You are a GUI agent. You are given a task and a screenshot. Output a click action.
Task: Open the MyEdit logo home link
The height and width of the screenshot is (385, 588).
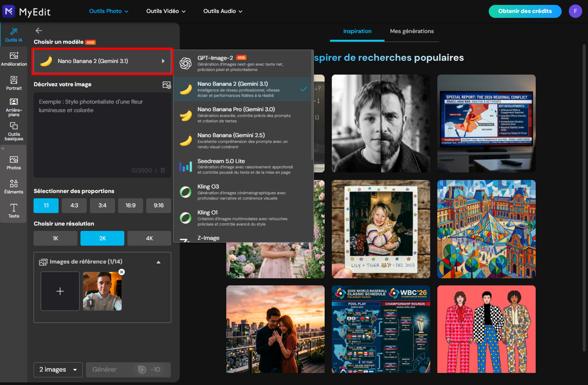[26, 11]
